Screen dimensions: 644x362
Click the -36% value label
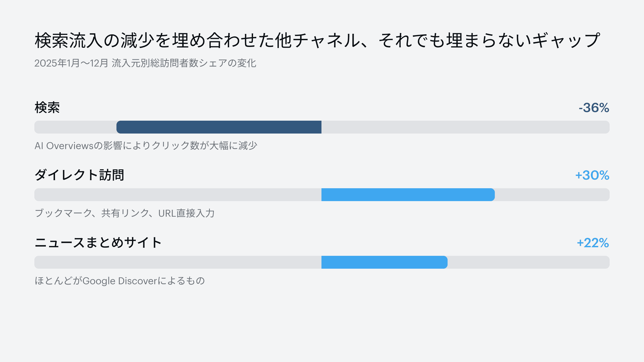point(594,108)
